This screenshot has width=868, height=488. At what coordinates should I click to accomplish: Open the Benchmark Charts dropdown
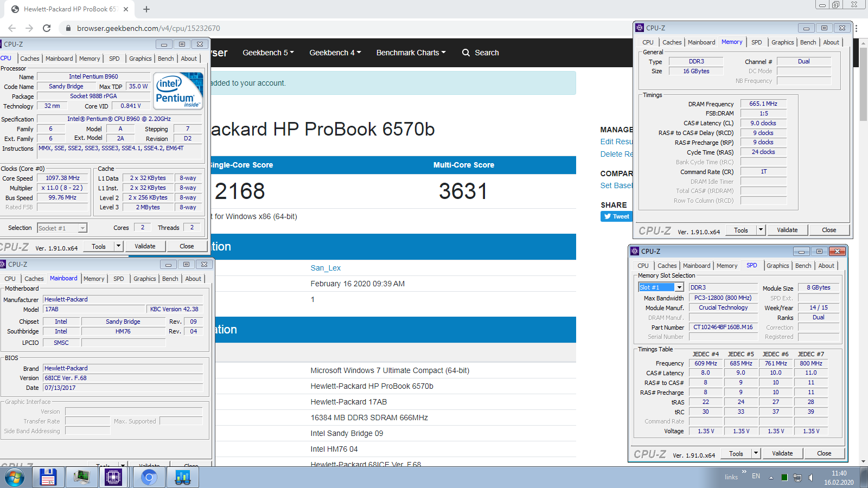pyautogui.click(x=411, y=53)
